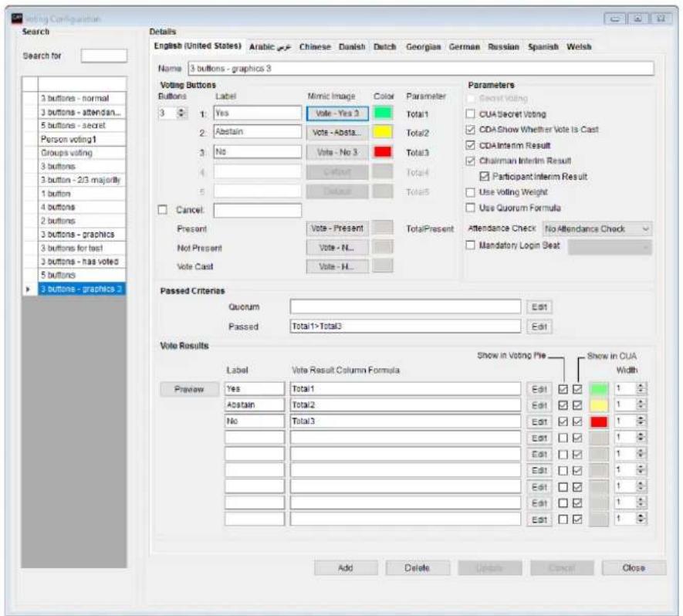Click the Add button
This screenshot has width=683, height=616.
tap(346, 568)
